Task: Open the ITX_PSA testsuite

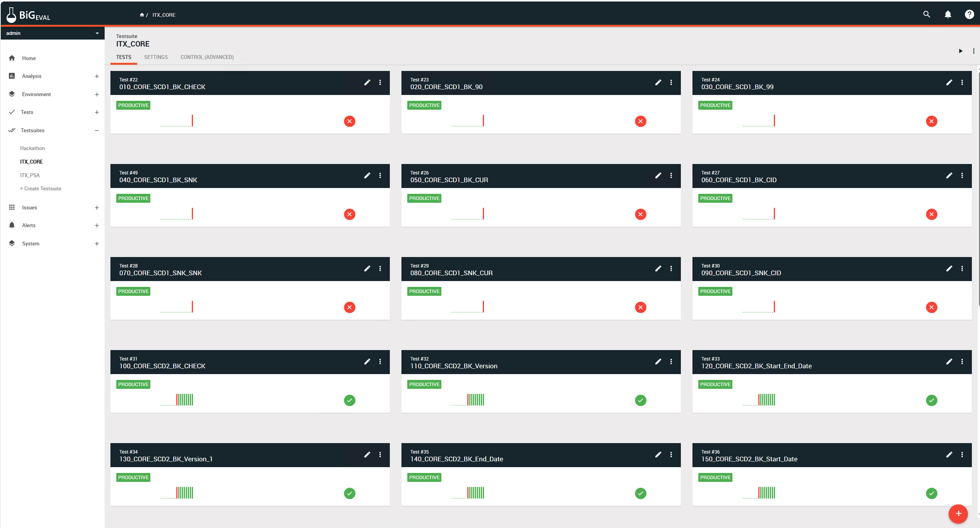Action: point(30,175)
